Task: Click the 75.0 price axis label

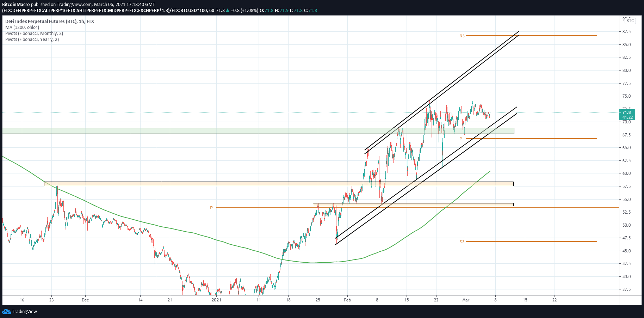Action: tap(626, 96)
